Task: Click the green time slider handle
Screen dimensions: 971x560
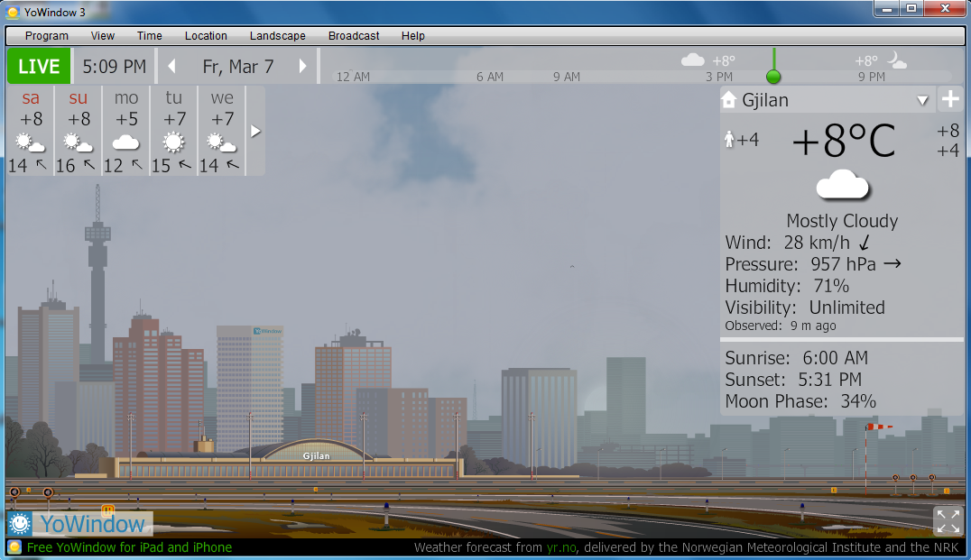Action: pyautogui.click(x=772, y=77)
